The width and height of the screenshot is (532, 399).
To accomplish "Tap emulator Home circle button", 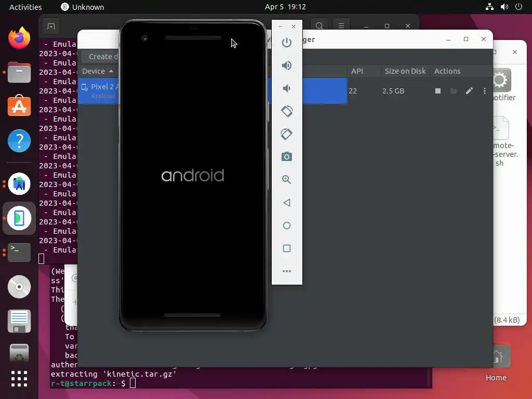I will [287, 225].
